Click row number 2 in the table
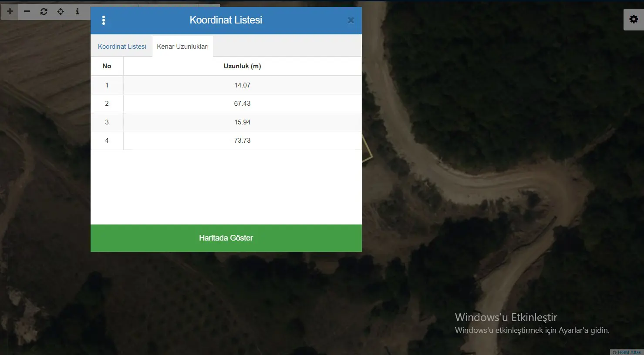Image resolution: width=644 pixels, height=355 pixels. pos(107,104)
